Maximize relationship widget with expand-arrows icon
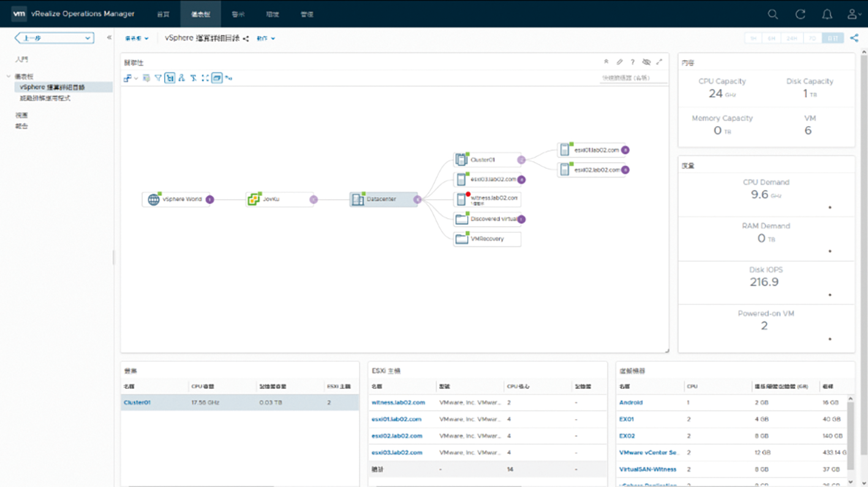The height and width of the screenshot is (487, 868). click(660, 62)
